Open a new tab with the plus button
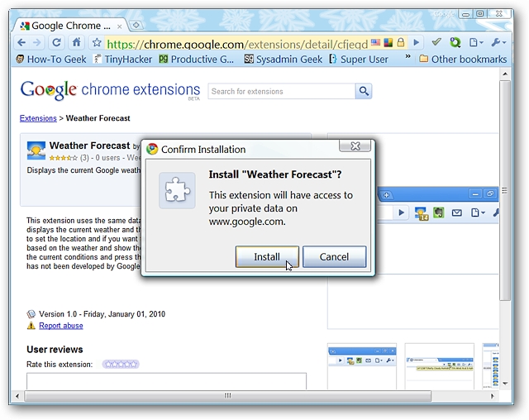This screenshot has height=420, width=529. (136, 25)
